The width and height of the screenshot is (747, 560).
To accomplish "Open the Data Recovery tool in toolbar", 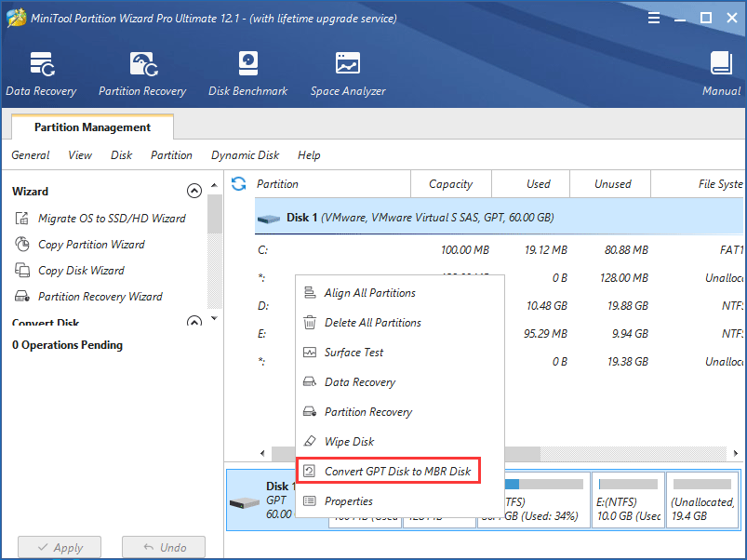I will coord(41,73).
